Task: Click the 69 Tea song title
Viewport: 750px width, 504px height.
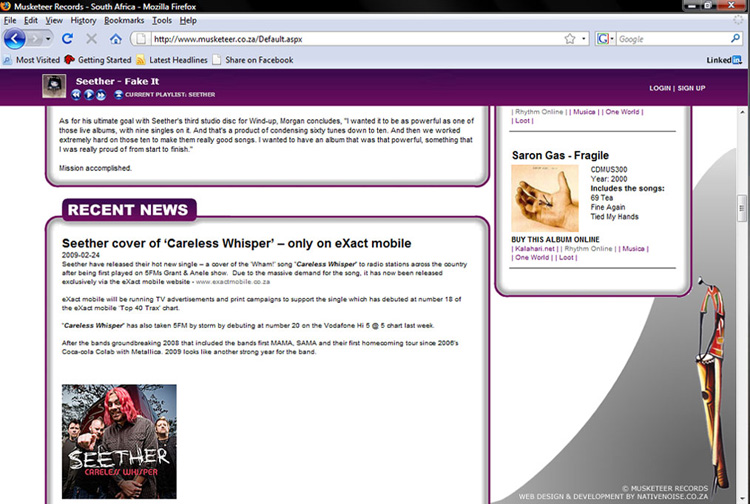Action: 601,198
